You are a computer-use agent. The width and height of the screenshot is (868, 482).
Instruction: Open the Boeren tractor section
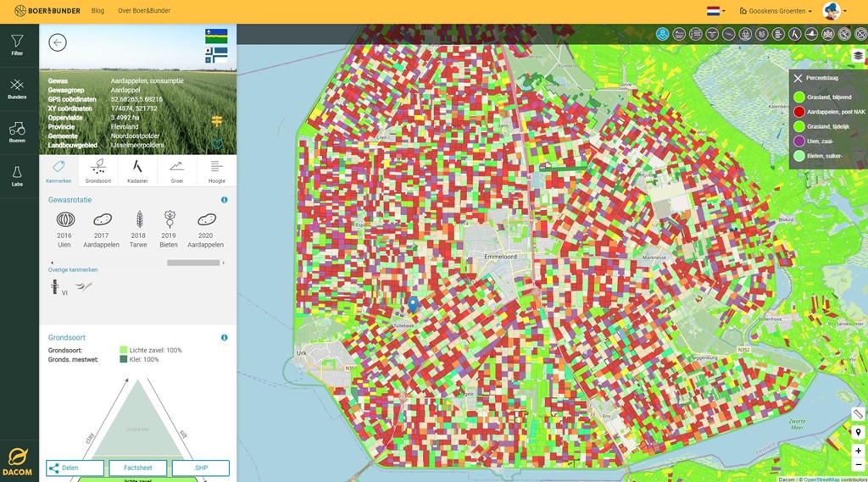(x=17, y=132)
